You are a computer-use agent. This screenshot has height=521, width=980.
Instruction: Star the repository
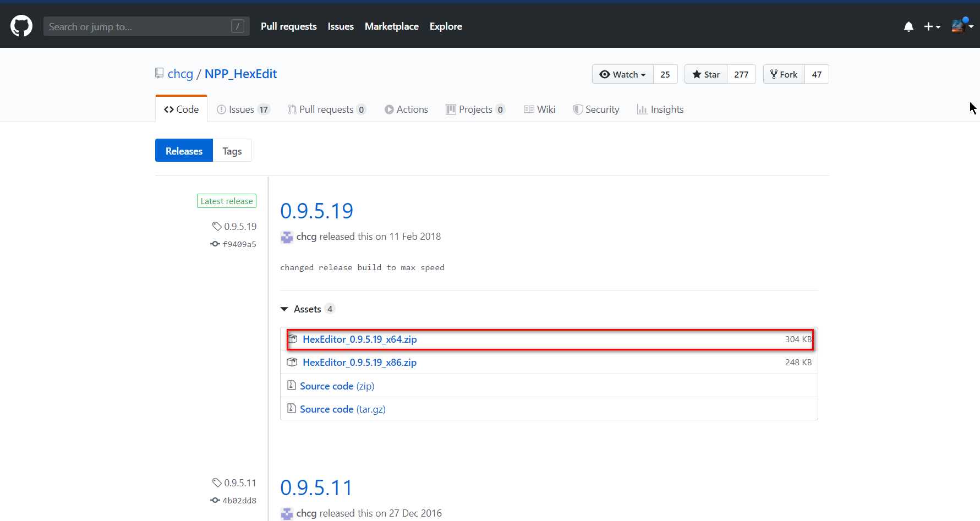coord(706,74)
